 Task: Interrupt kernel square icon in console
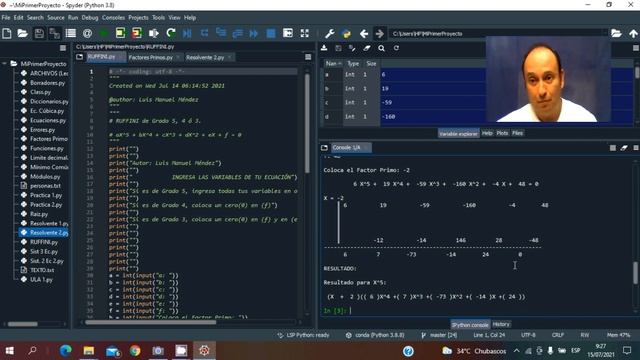(x=613, y=148)
